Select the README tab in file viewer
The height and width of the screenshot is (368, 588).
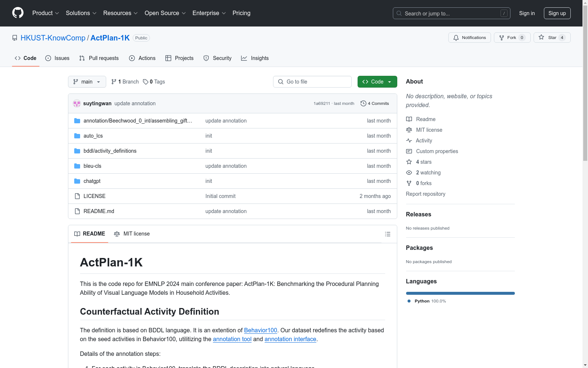point(90,234)
